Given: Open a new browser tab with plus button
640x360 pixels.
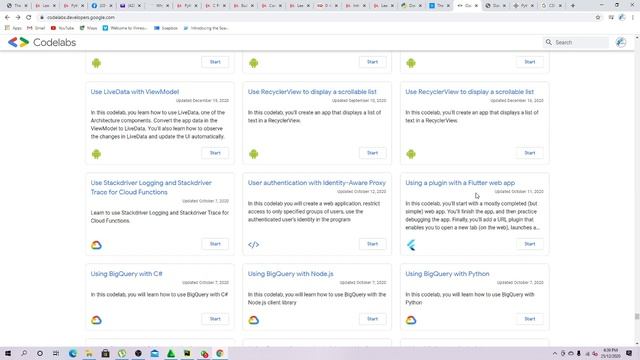Looking at the screenshot, I should 573,6.
